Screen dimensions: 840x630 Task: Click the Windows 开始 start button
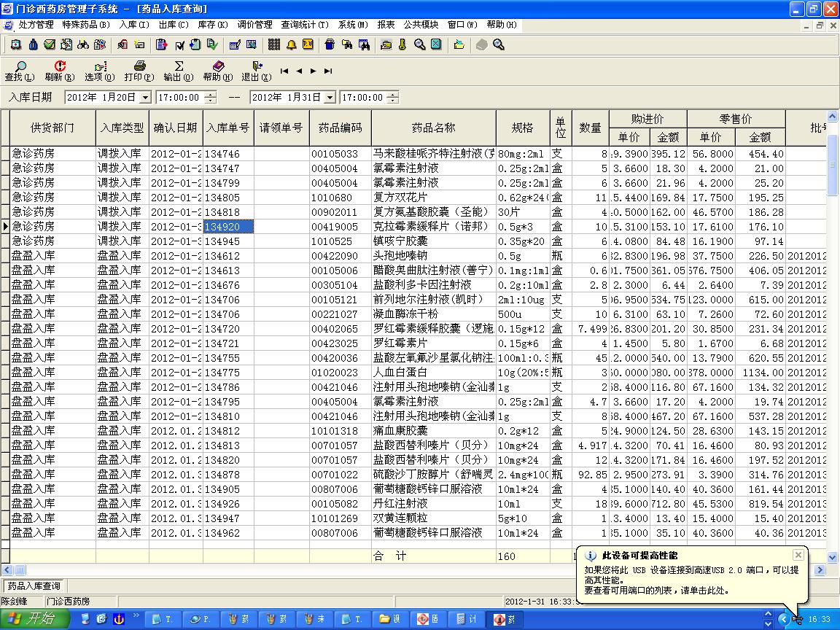pyautogui.click(x=35, y=619)
